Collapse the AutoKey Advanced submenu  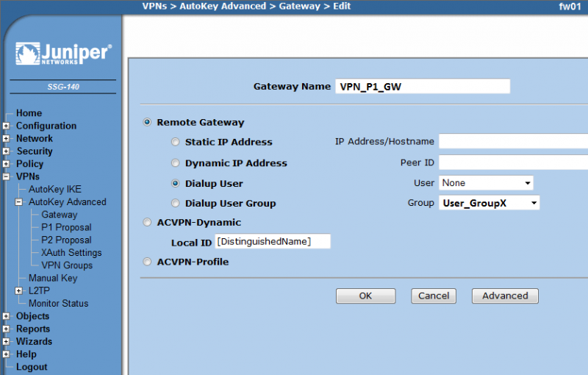pyautogui.click(x=19, y=202)
